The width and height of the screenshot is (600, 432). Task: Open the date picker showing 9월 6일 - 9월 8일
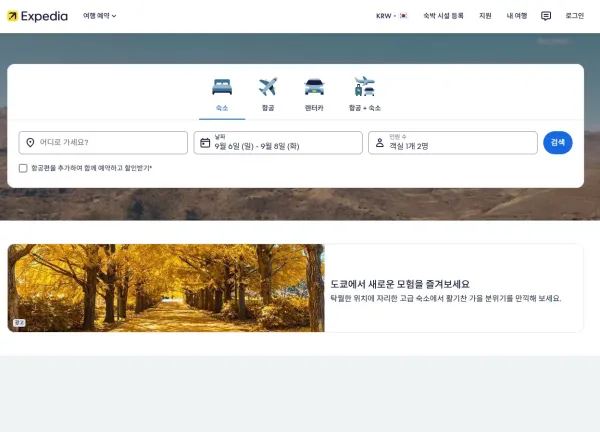[x=278, y=143]
